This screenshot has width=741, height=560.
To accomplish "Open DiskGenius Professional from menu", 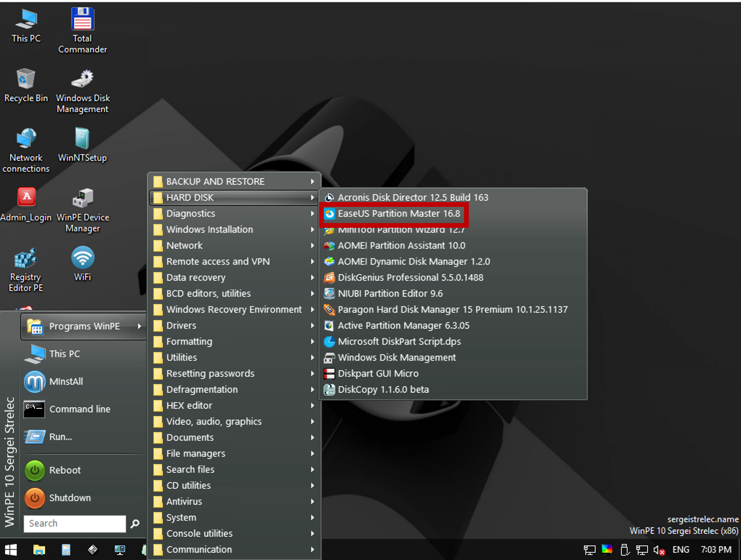I will 410,278.
